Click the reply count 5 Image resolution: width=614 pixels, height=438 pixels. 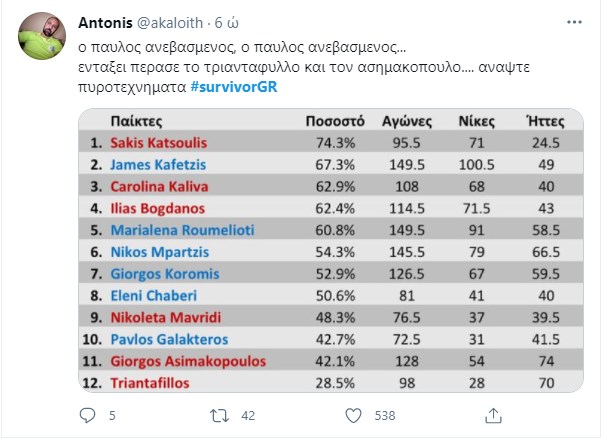[x=112, y=416]
